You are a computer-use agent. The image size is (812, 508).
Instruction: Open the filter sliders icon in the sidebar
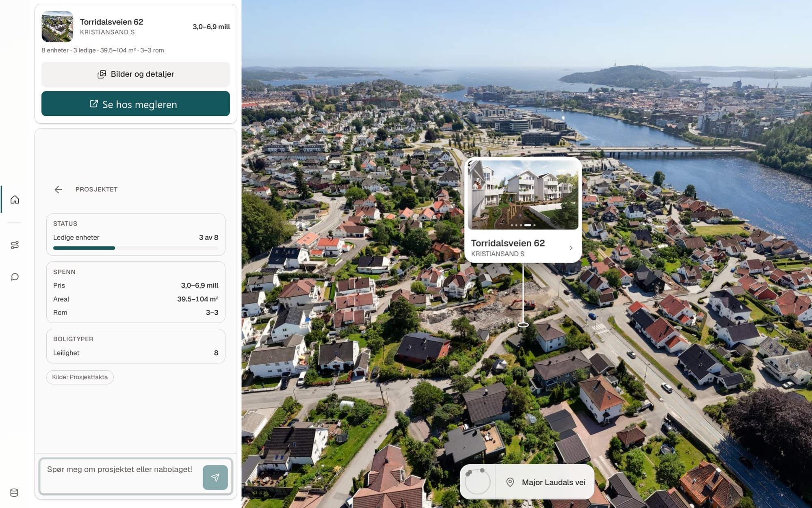[15, 245]
